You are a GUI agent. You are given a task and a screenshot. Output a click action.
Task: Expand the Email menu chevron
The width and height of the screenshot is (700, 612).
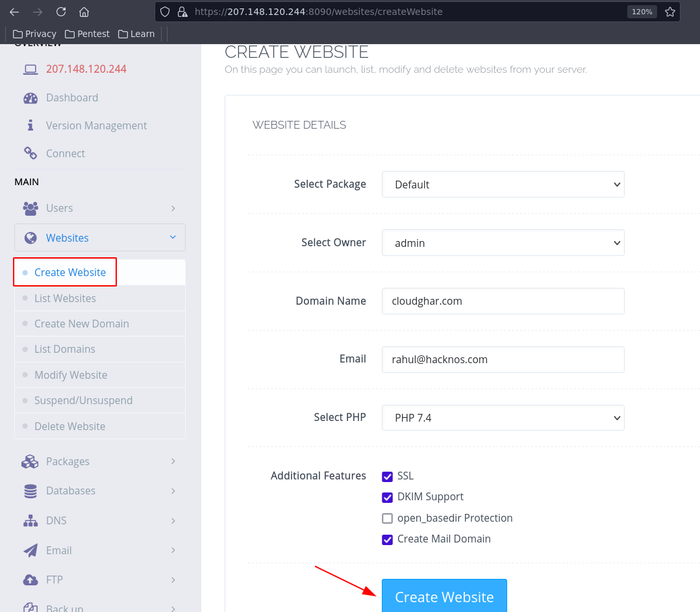tap(173, 550)
